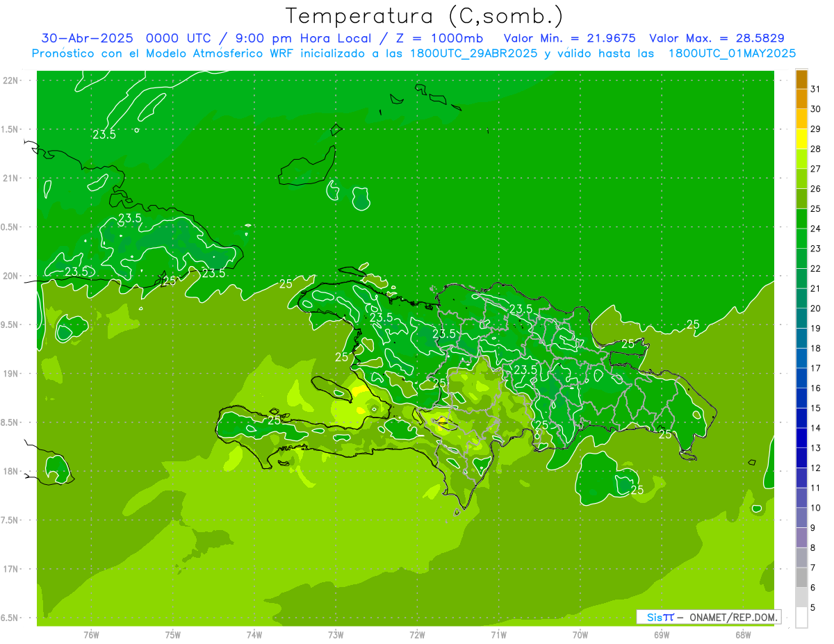Image resolution: width=834 pixels, height=644 pixels.
Task: Click the 71W longitude axis label
Action: (x=498, y=635)
